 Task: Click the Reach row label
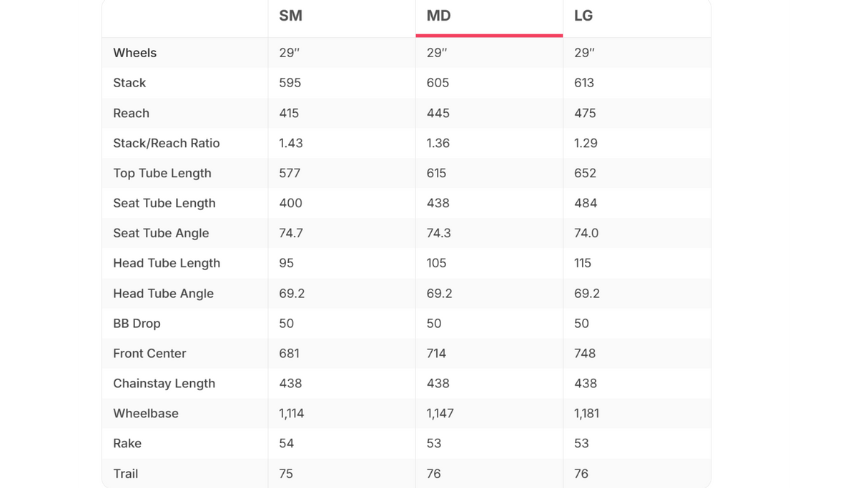131,113
